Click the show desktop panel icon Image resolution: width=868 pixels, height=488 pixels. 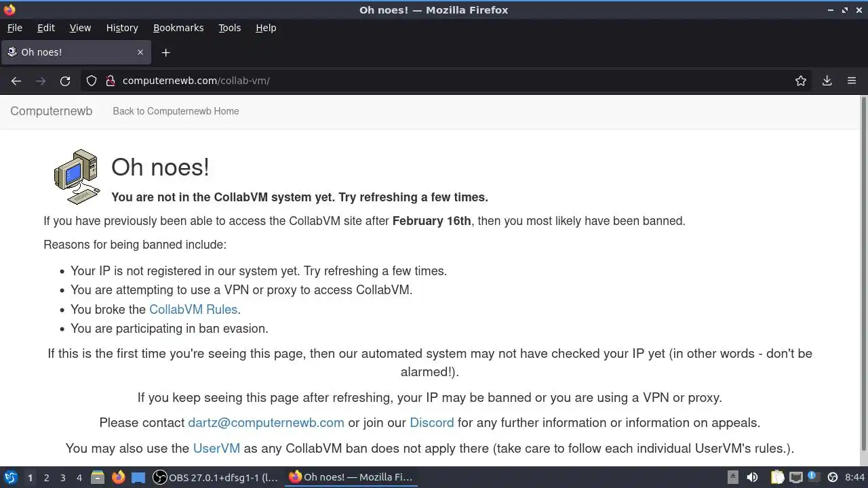point(138,477)
